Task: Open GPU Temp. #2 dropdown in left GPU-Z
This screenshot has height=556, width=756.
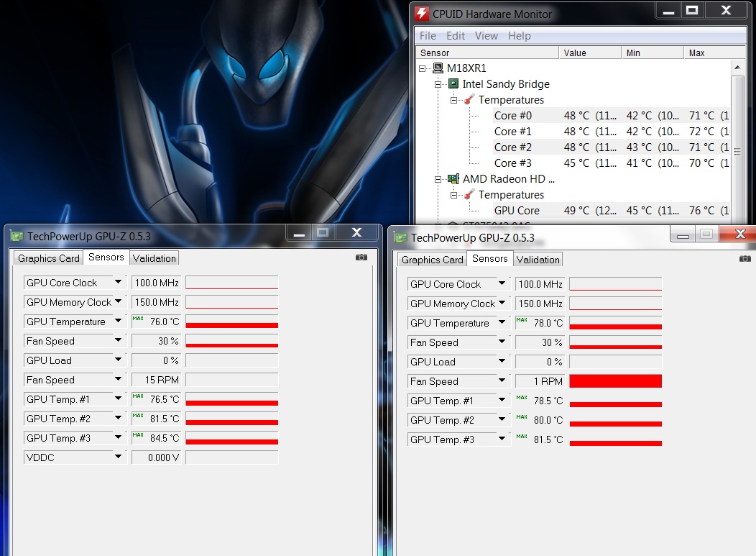Action: tap(118, 417)
